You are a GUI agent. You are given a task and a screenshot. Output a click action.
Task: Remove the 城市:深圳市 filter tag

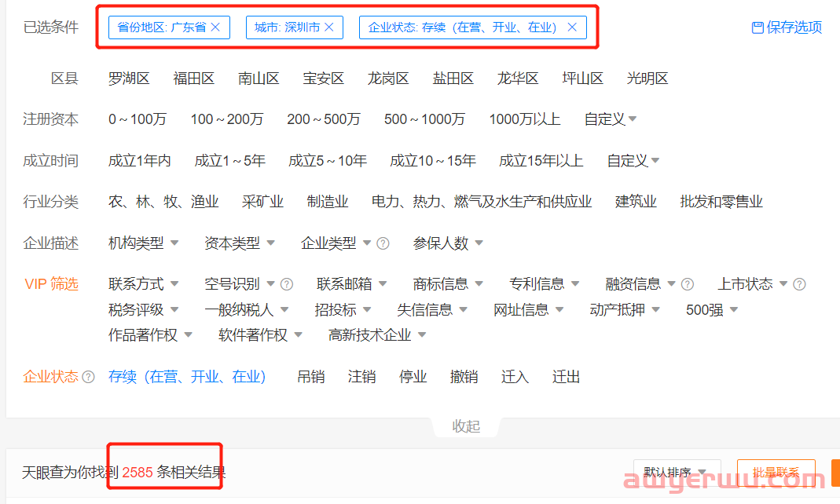click(x=329, y=27)
